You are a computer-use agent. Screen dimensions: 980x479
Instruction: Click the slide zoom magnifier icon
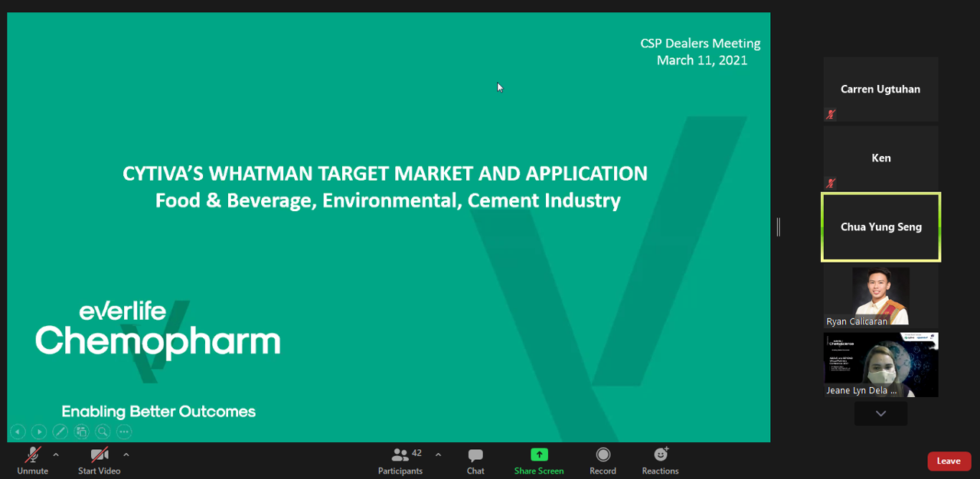tap(103, 432)
